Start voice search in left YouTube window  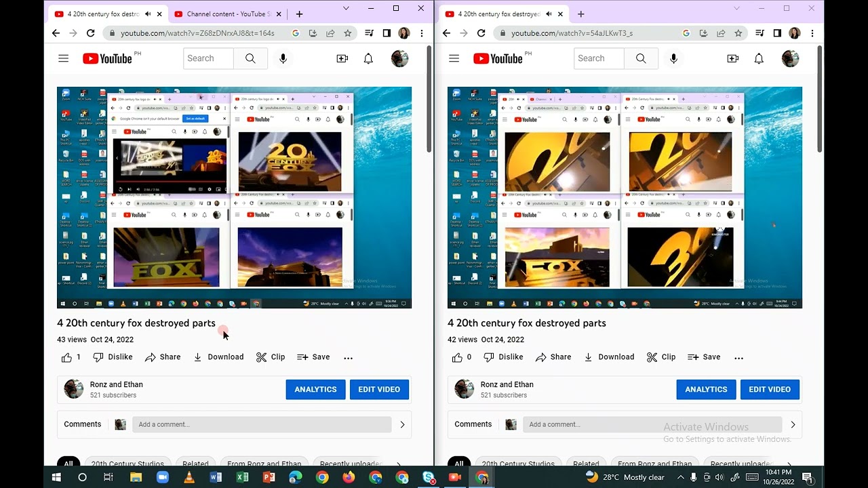[283, 59]
